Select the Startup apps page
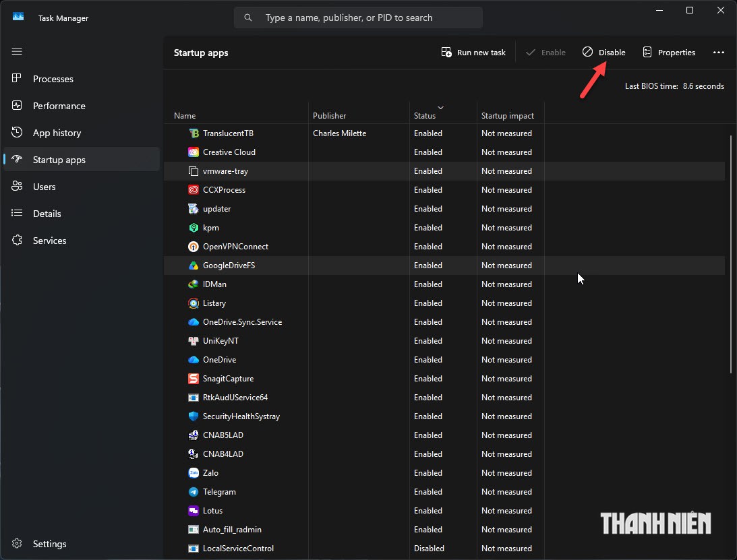Viewport: 737px width, 560px height. pos(82,160)
